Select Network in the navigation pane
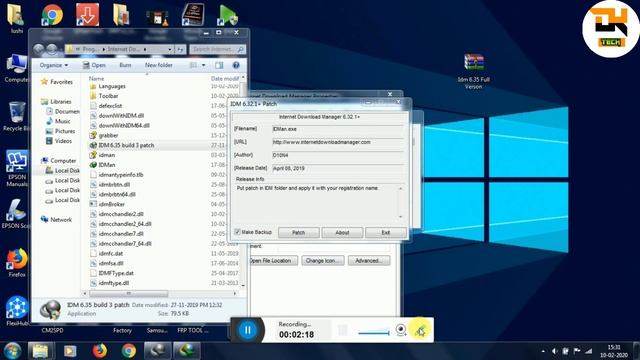Screen dimensions: 640x360 (x=56, y=220)
